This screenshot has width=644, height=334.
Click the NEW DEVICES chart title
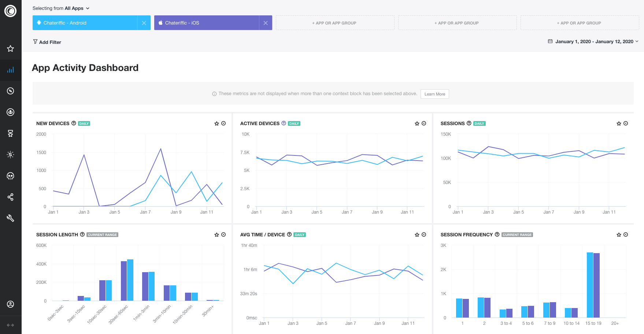point(53,124)
